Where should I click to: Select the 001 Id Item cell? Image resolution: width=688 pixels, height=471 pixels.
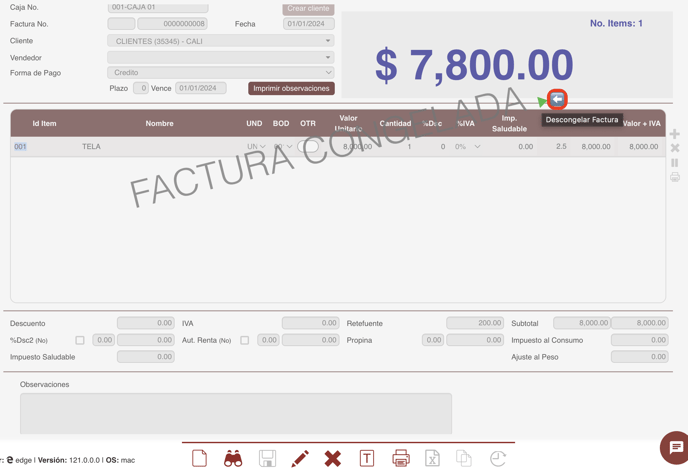pos(20,147)
